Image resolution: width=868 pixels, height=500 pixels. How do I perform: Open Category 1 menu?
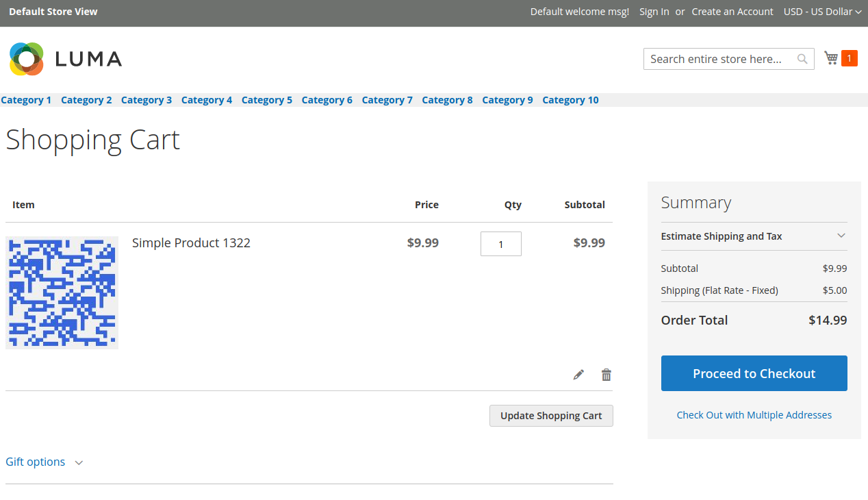pyautogui.click(x=26, y=100)
